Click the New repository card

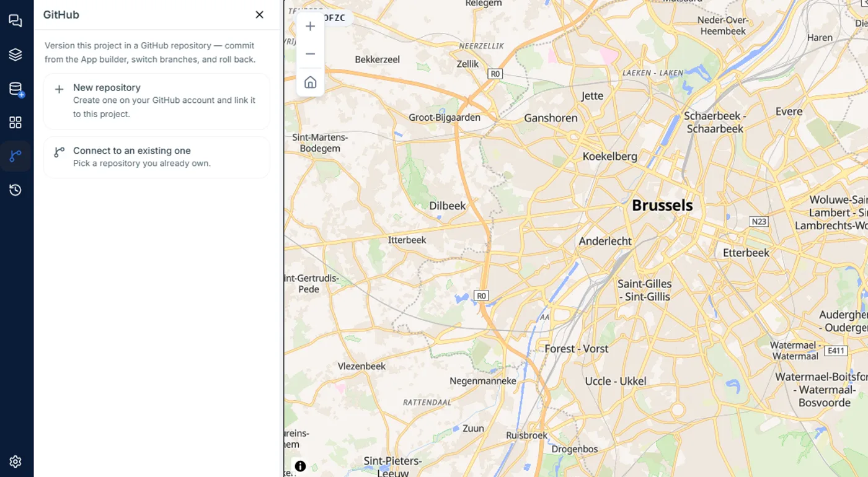pos(157,101)
